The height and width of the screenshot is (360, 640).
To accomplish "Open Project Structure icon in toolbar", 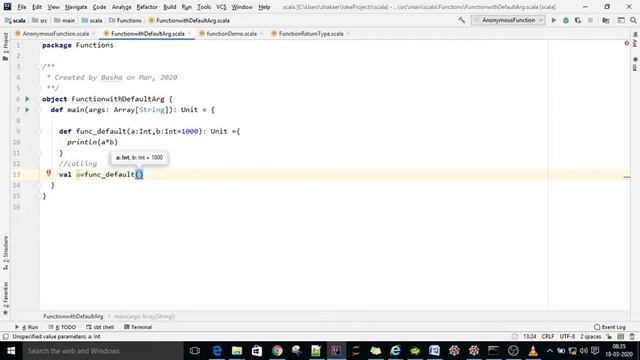I will click(x=606, y=20).
